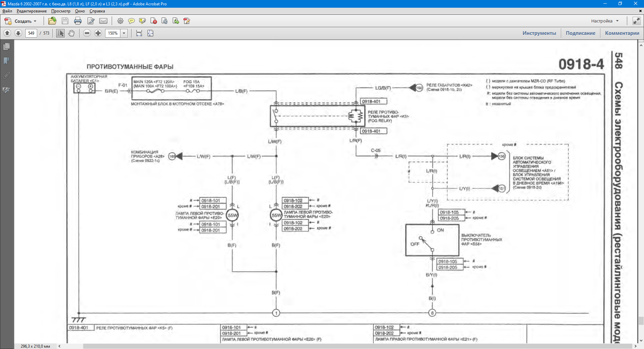Open the zoom level dropdown arrow
Screen dimensions: 644x349
point(124,33)
